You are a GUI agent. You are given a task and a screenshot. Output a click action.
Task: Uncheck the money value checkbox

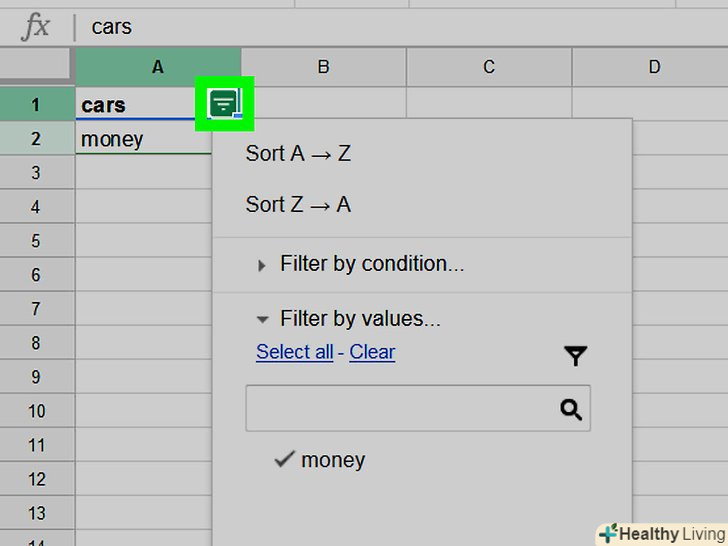coord(285,459)
